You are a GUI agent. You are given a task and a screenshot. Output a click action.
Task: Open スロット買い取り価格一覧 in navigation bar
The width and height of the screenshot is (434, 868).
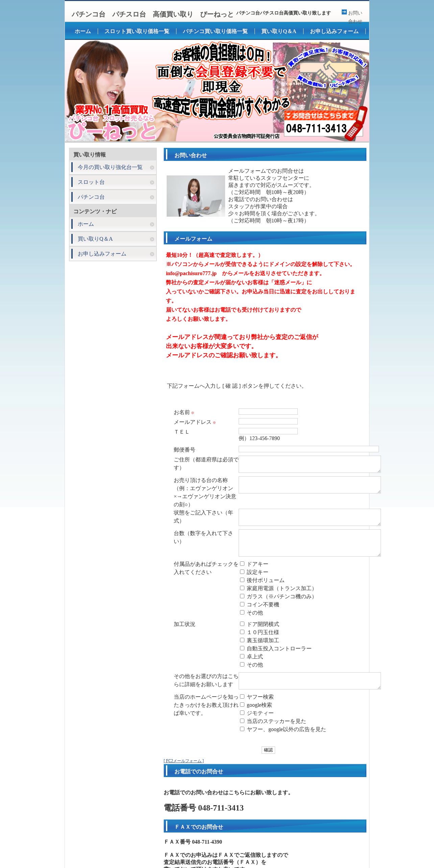tap(137, 31)
